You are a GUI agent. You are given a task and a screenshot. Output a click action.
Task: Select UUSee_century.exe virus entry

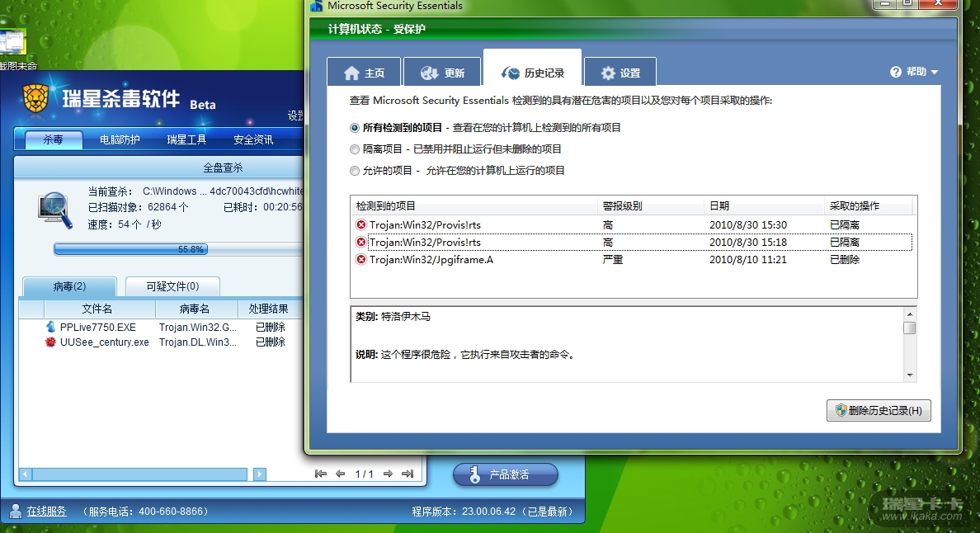(161, 342)
